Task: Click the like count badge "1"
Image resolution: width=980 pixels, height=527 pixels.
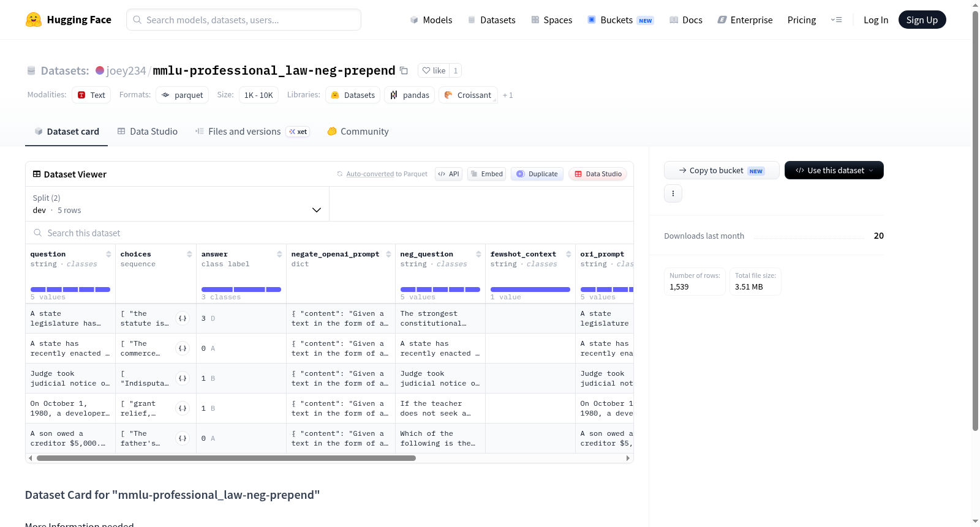Action: pyautogui.click(x=455, y=70)
